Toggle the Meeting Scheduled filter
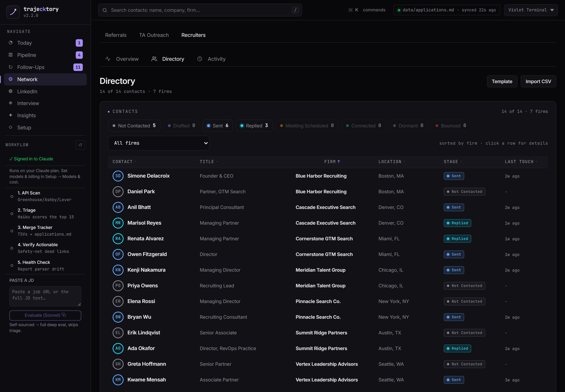The image size is (565, 392). pyautogui.click(x=307, y=125)
